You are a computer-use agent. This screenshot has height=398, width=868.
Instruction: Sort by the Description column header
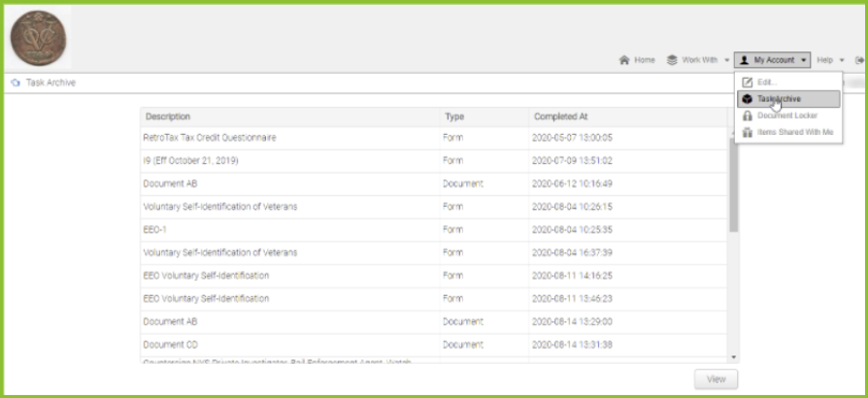(290, 116)
